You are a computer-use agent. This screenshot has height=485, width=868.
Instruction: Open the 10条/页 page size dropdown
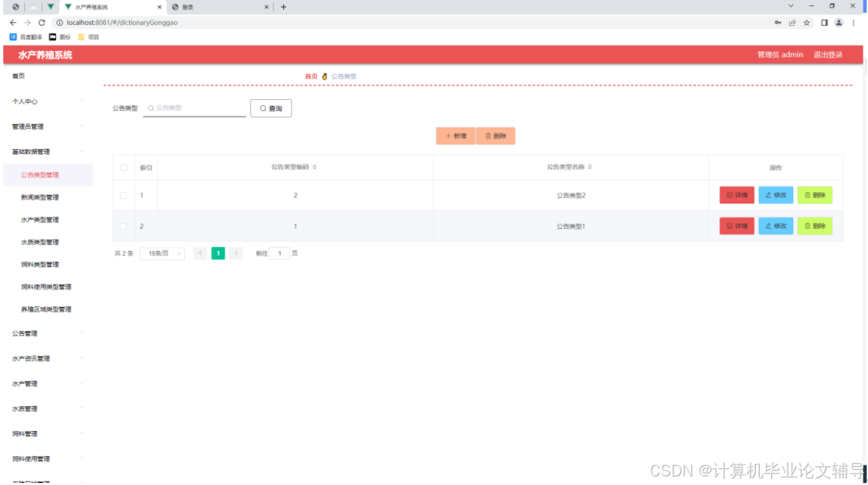[161, 253]
